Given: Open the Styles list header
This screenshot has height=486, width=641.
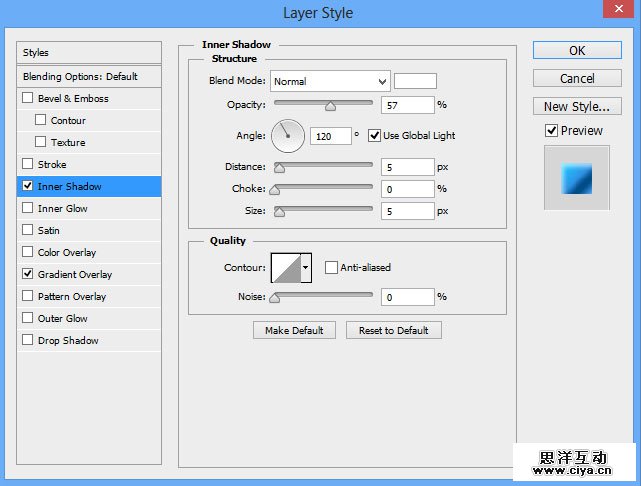Looking at the screenshot, I should (x=89, y=52).
